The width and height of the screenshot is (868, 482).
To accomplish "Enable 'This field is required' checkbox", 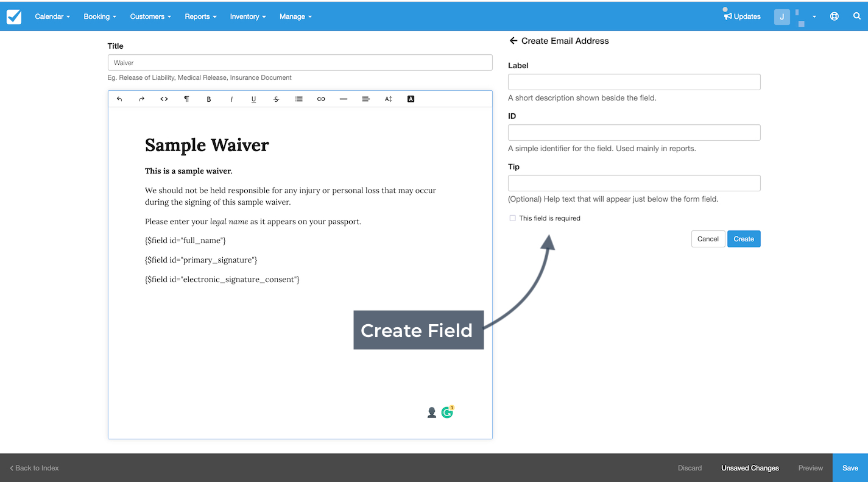I will (512, 218).
